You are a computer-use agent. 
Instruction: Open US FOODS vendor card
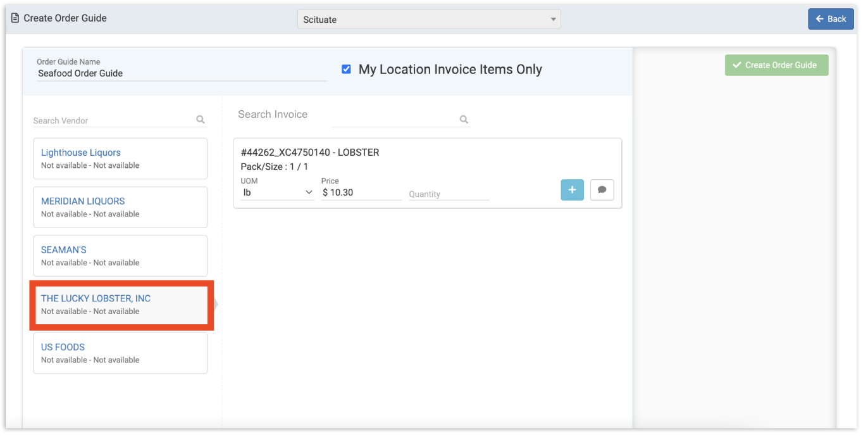click(120, 353)
